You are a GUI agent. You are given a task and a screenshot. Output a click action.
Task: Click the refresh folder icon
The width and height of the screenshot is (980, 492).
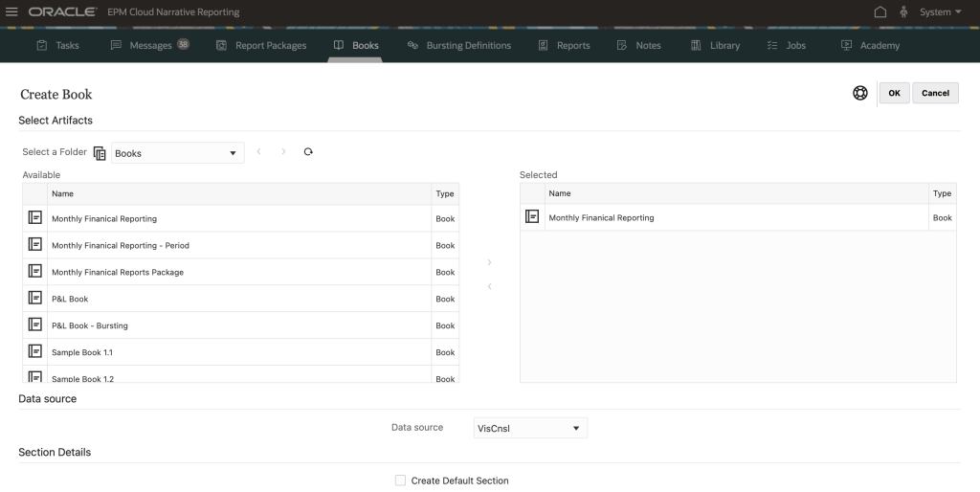coord(308,152)
